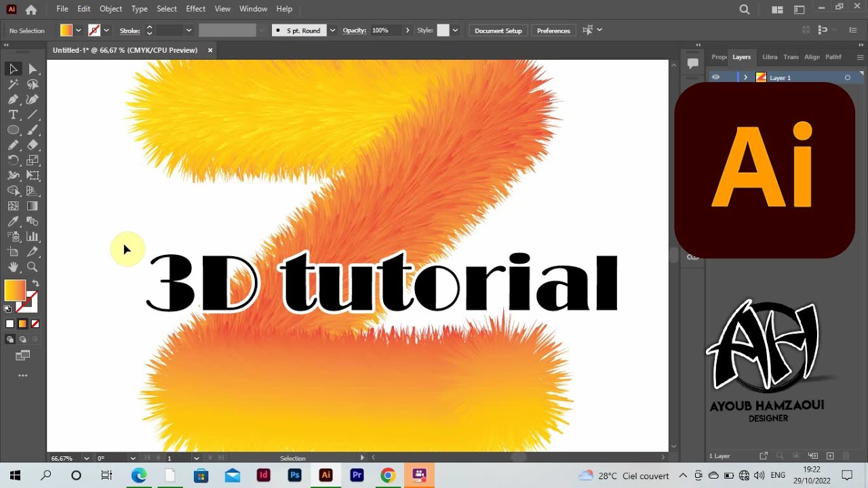
Task: Open graphic Style dropdown
Action: tap(455, 30)
